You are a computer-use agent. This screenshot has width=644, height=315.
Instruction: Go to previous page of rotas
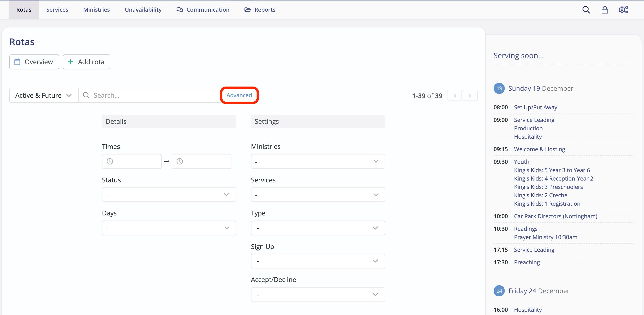pos(454,96)
